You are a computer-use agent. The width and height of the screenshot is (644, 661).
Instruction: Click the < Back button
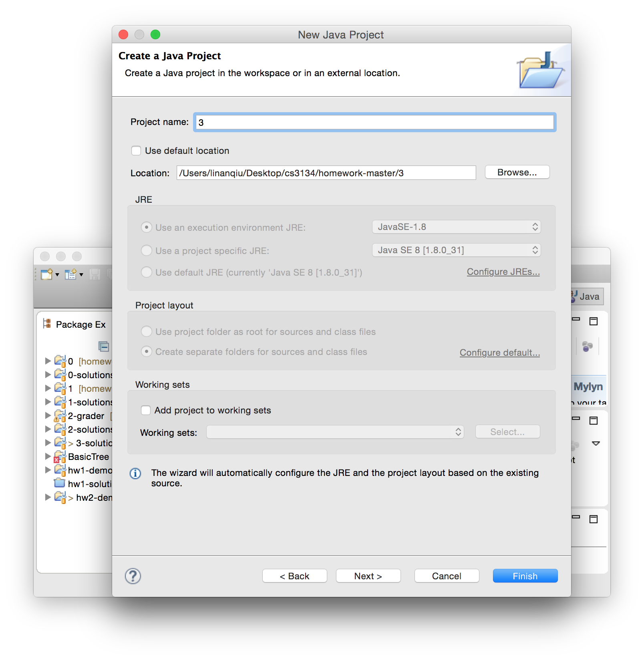(294, 576)
